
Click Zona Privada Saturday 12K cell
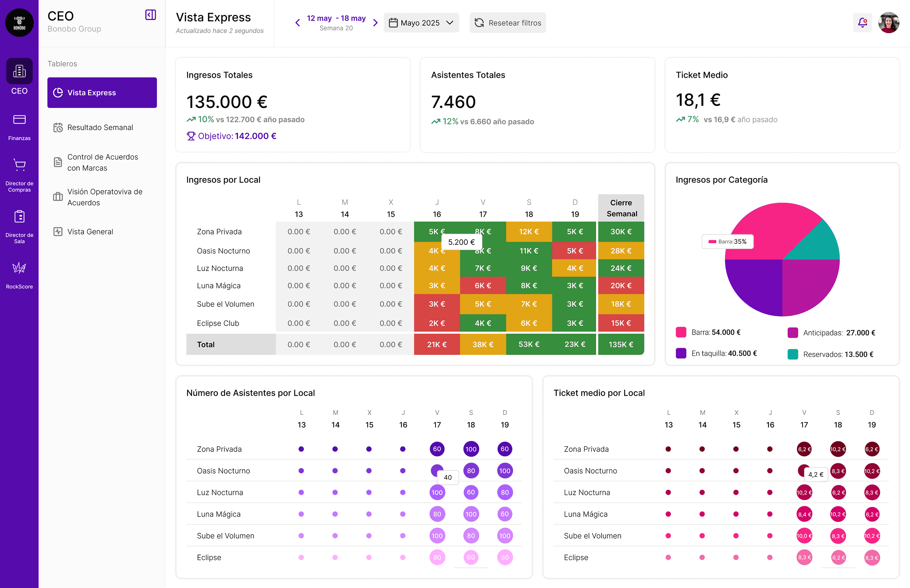(529, 232)
